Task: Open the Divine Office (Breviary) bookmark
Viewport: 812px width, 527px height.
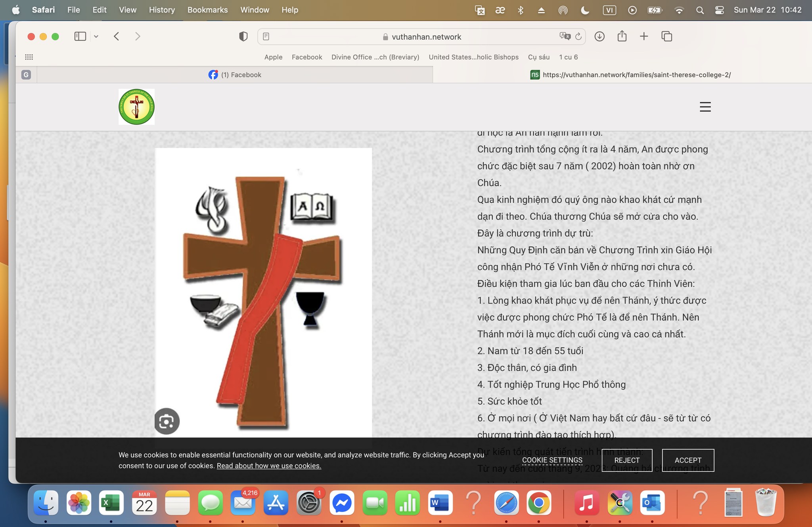Action: pyautogui.click(x=375, y=57)
